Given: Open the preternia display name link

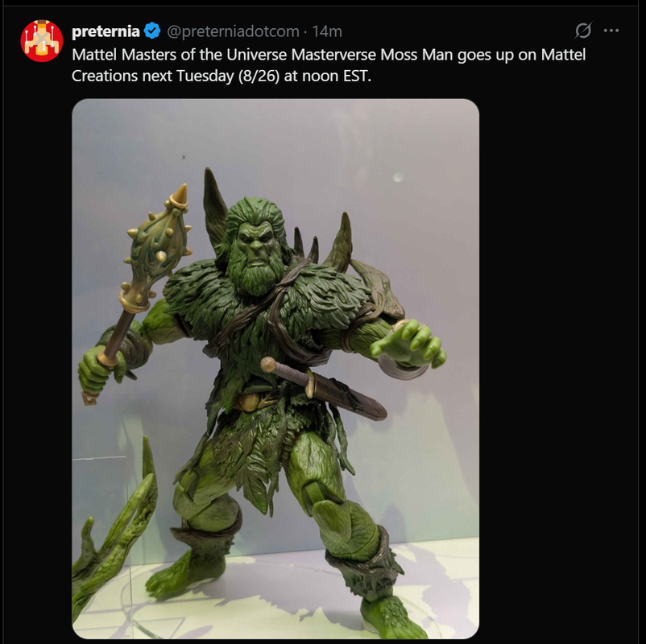Looking at the screenshot, I should pyautogui.click(x=105, y=31).
